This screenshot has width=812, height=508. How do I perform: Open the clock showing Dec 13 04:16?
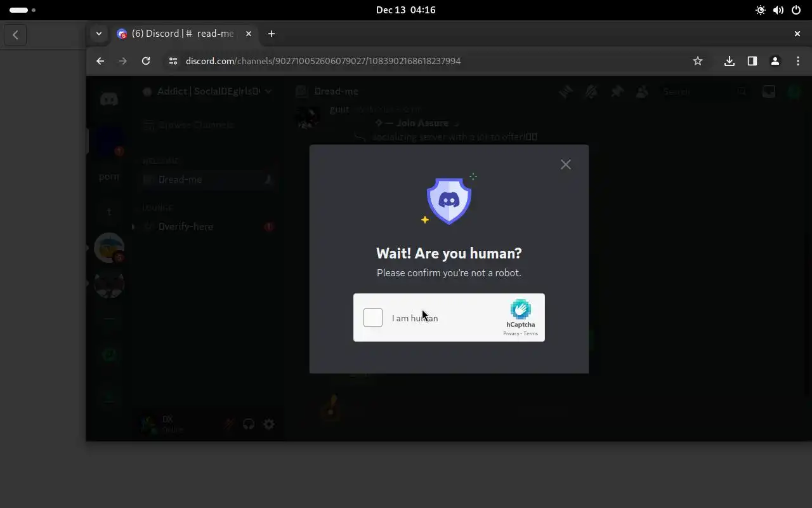406,10
